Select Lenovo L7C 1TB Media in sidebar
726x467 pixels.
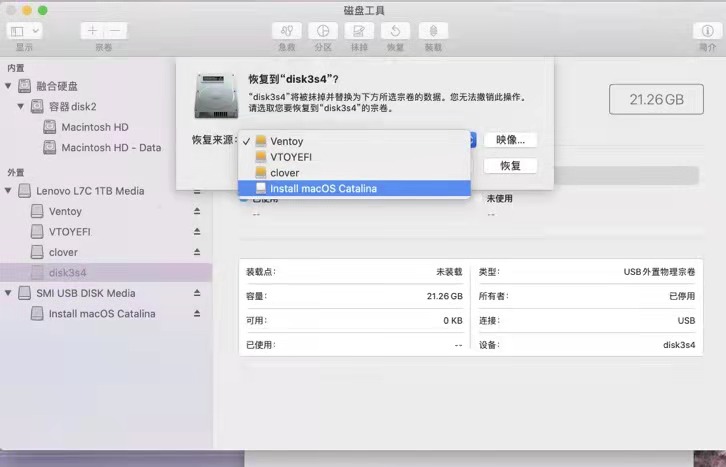(90, 191)
